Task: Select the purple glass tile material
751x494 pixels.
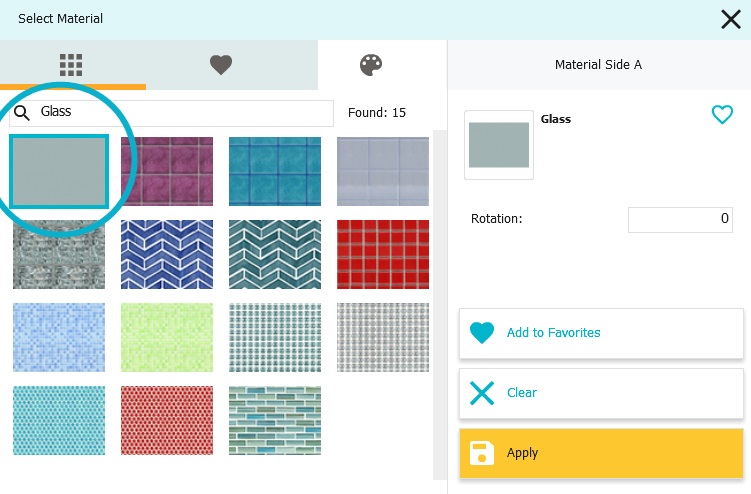Action: 167,172
